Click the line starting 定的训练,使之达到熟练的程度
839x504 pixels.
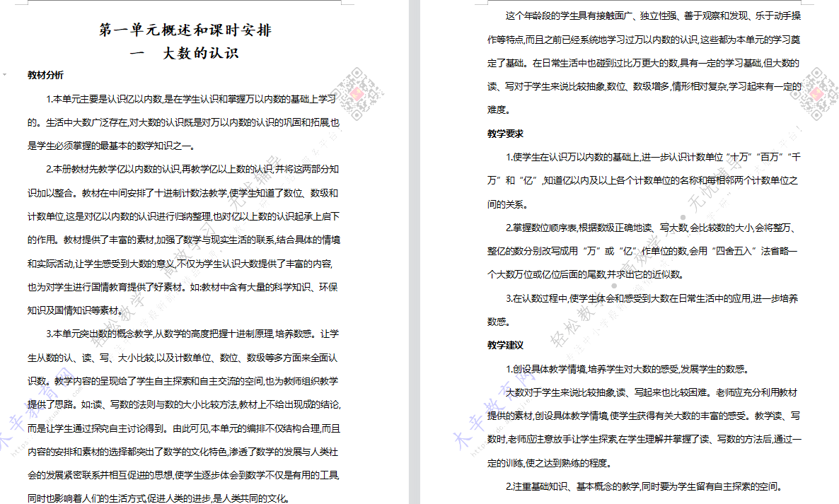coord(549,463)
